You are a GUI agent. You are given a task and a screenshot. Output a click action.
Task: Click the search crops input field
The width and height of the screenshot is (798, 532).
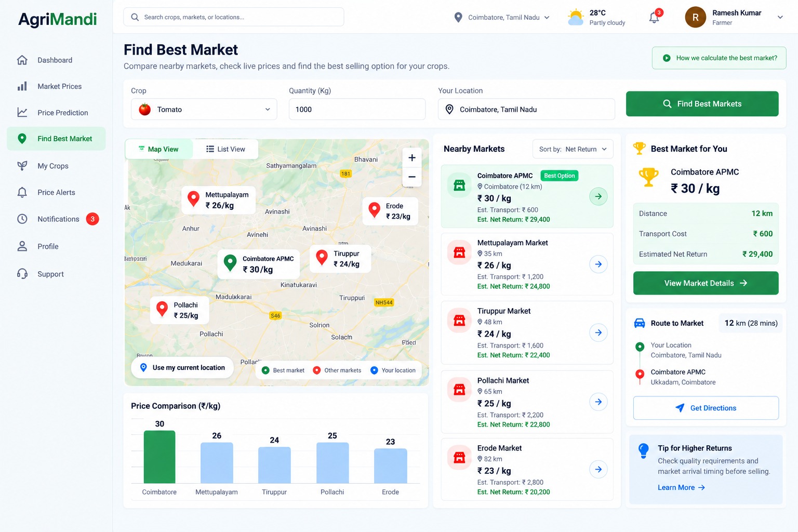coord(233,17)
